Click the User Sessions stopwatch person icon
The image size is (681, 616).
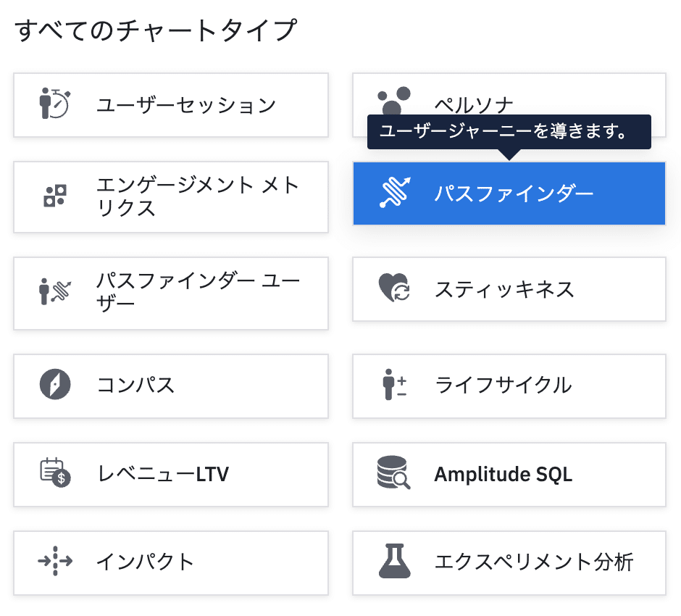[54, 104]
